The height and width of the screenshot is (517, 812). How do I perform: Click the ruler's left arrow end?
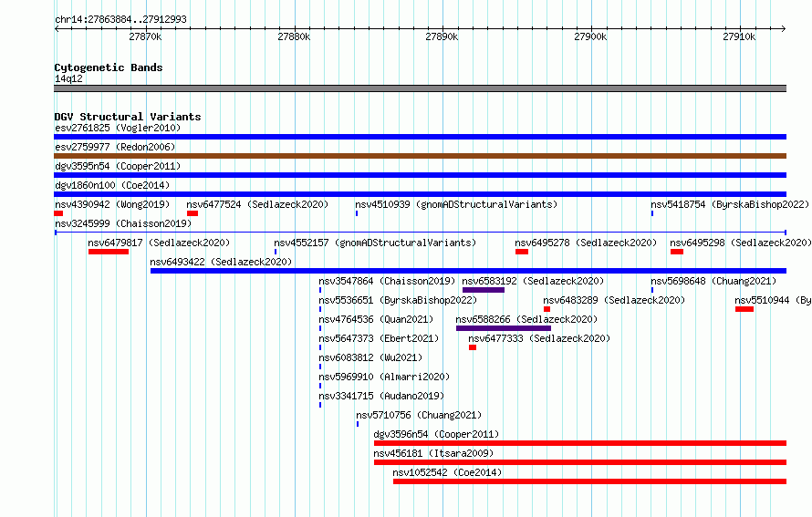[x=57, y=28]
